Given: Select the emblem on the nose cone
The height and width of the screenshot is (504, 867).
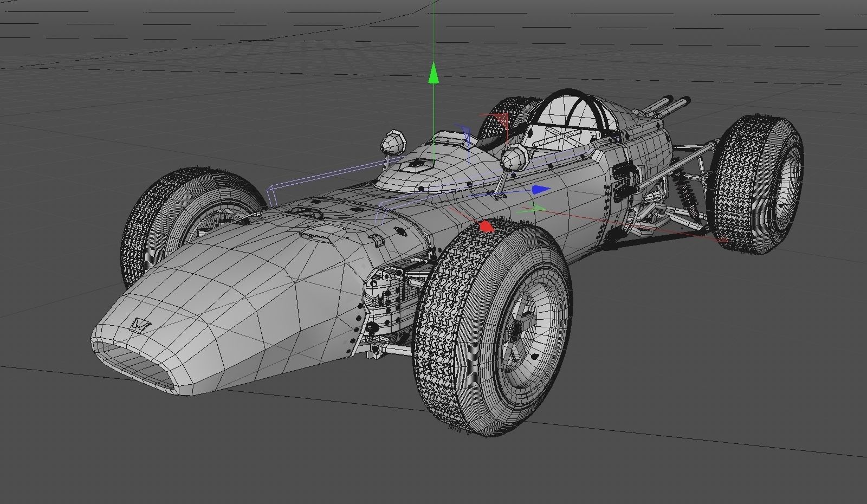Looking at the screenshot, I should coord(141,325).
